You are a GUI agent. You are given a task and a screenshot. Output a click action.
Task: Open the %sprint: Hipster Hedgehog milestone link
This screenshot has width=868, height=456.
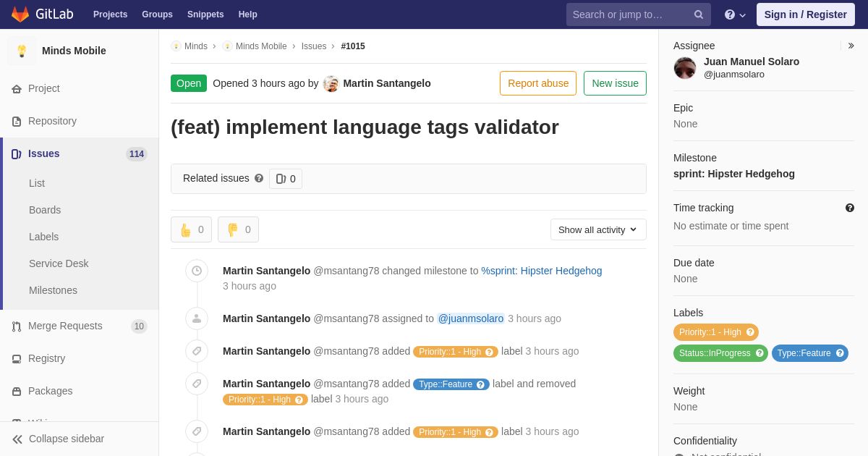542,271
